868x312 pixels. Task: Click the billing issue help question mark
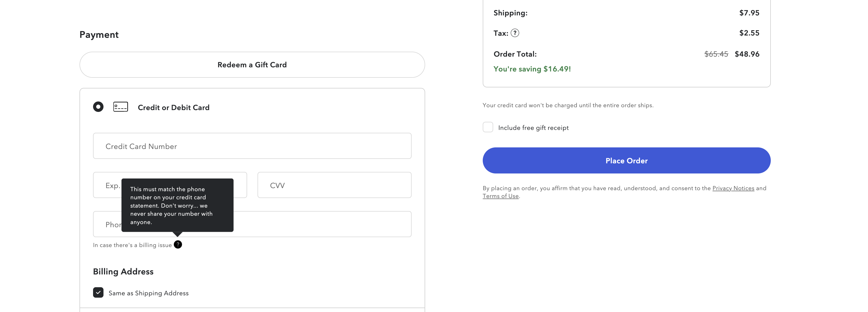[x=178, y=244]
